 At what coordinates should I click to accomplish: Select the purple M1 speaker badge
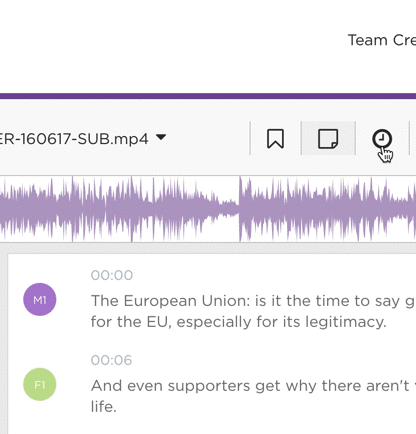point(40,299)
